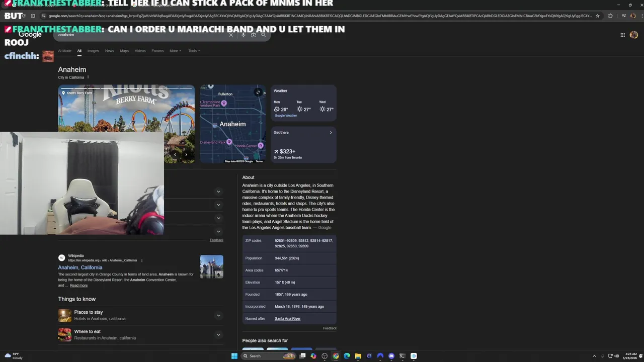Click the Elevation 157 ft (48 m) value

point(285,282)
